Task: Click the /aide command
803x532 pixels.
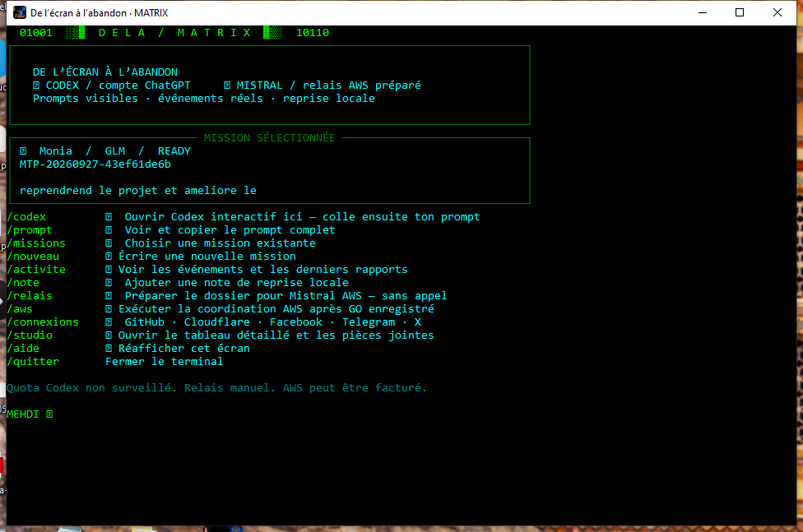Action: pos(23,348)
